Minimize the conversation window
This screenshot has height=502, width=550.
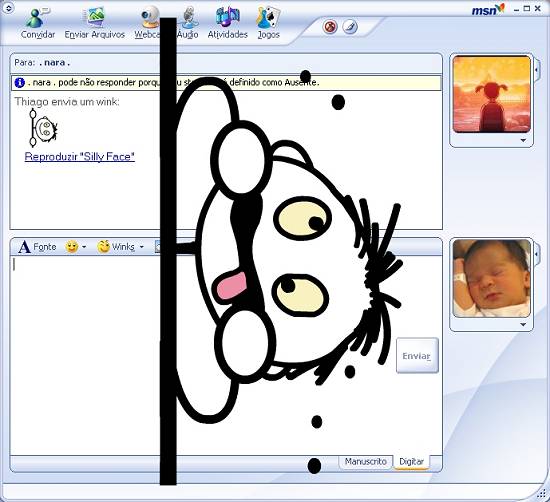(516, 9)
